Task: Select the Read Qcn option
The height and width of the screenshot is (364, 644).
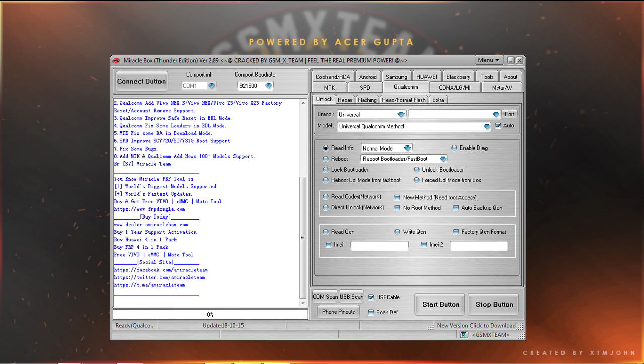Action: pyautogui.click(x=326, y=232)
